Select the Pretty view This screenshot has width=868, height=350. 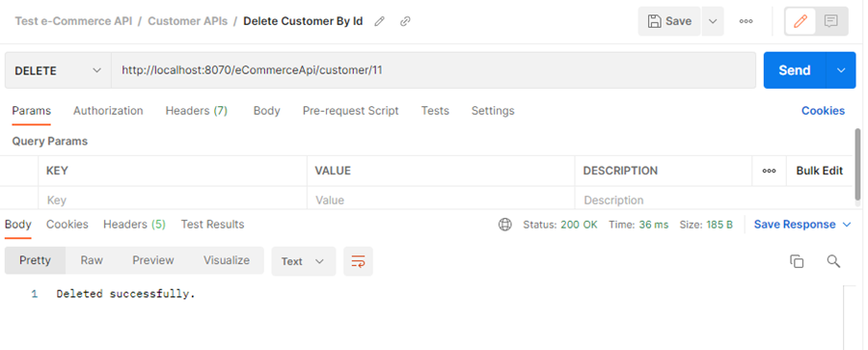point(35,260)
